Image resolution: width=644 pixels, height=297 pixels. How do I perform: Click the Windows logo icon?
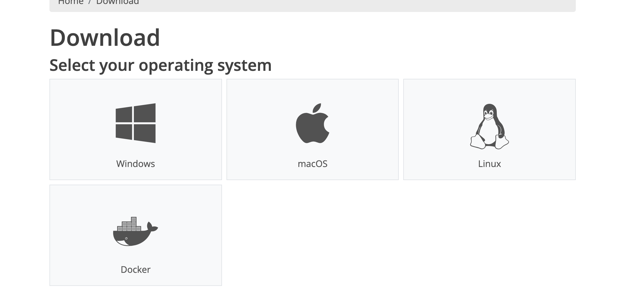(136, 123)
